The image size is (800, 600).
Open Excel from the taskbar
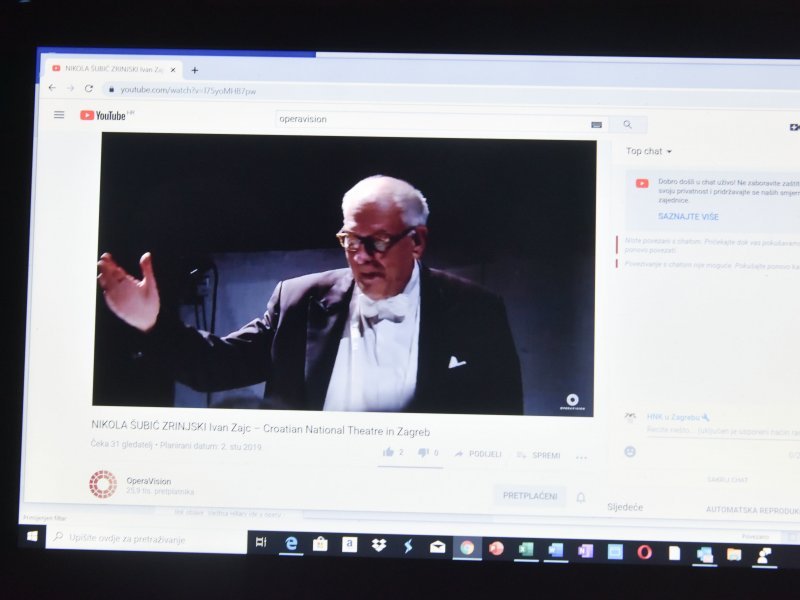pos(526,549)
